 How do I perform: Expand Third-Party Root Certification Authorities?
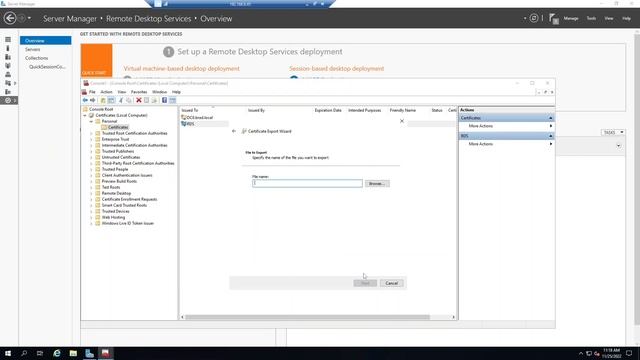pyautogui.click(x=91, y=163)
